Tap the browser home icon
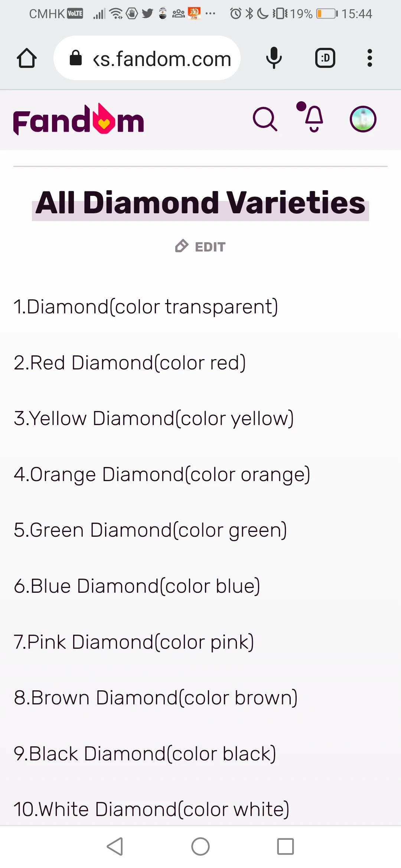This screenshot has width=401, height=868. (x=27, y=58)
